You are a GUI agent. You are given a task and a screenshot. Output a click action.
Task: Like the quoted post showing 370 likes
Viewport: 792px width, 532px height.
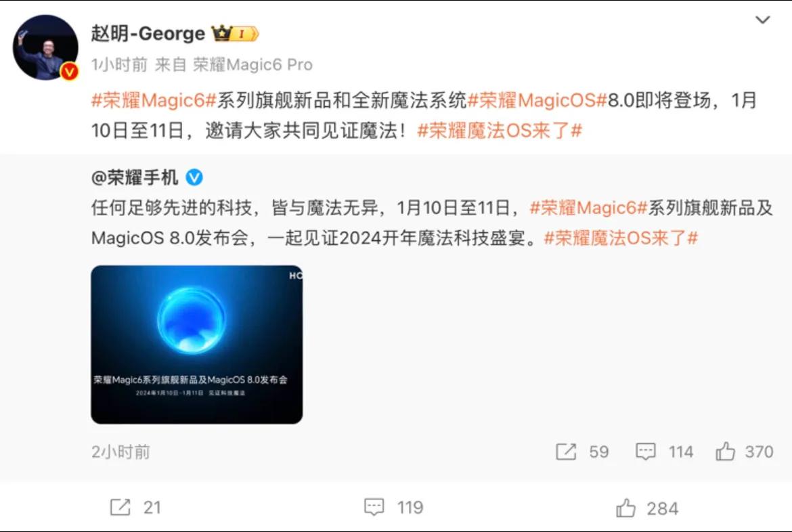[726, 451]
